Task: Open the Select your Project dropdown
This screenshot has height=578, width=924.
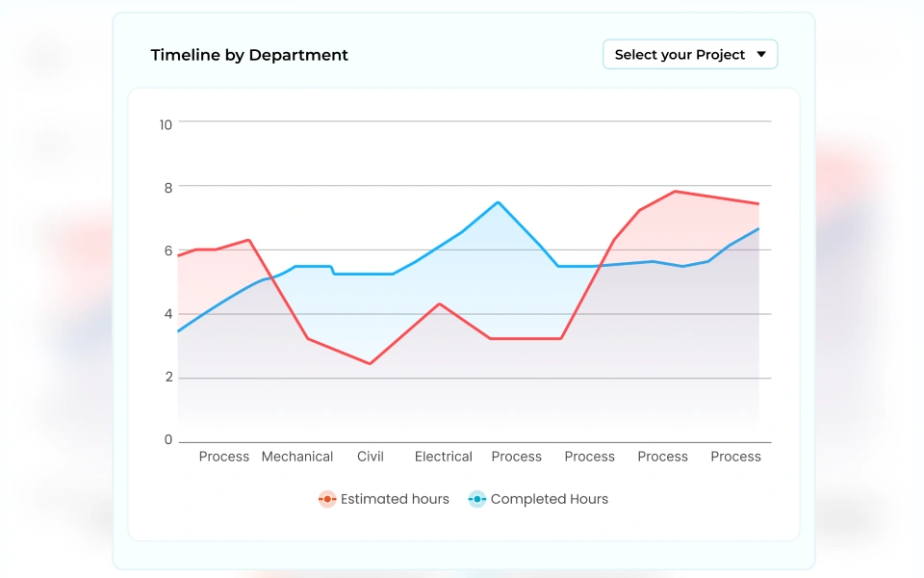Action: tap(689, 55)
